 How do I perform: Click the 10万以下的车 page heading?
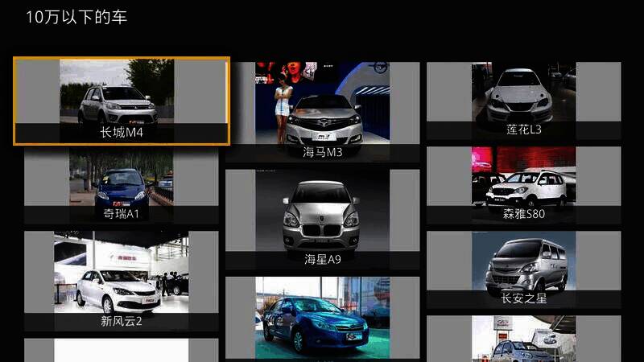coord(76,17)
